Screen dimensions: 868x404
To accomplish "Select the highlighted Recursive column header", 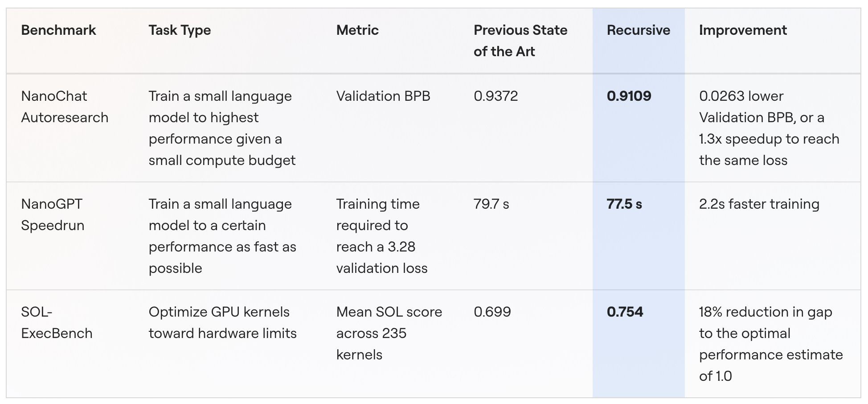I will 638,30.
